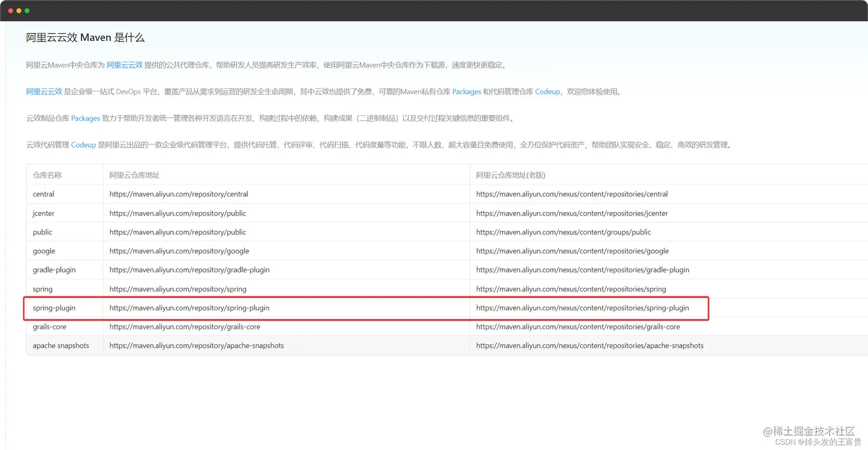The image size is (868, 450).
Task: Open the Codeup link after 云效代码管理
Action: [83, 145]
